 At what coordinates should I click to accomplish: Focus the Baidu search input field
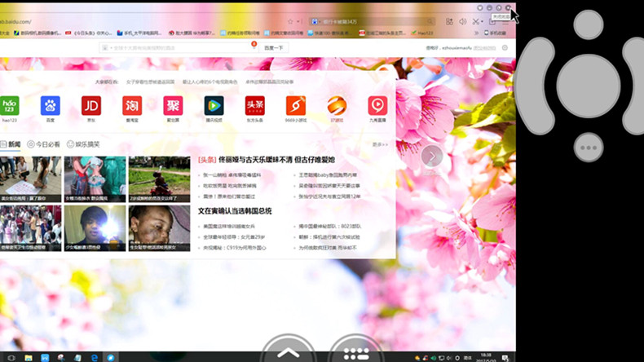[x=179, y=48]
